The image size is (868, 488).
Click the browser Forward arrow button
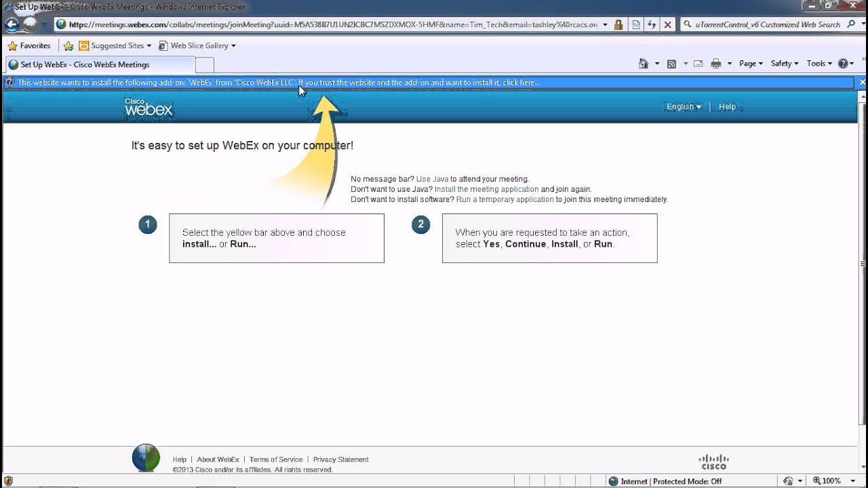point(30,24)
